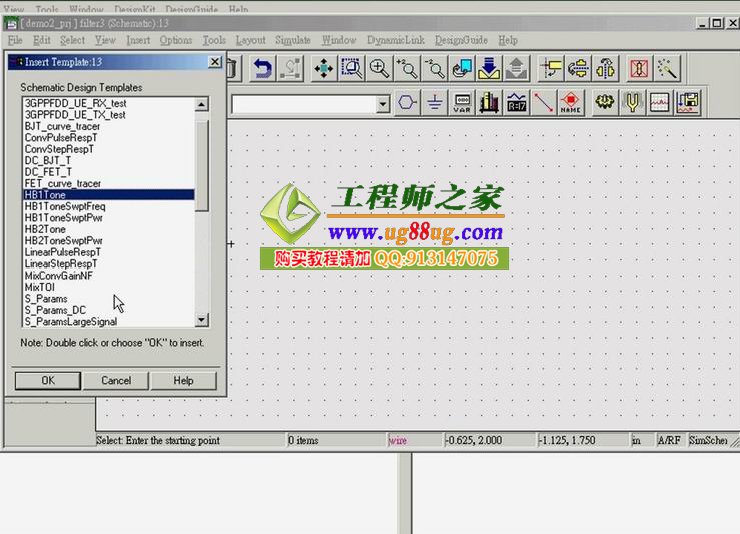Image resolution: width=740 pixels, height=534 pixels.
Task: Open the DesignGuide menu
Action: coord(461,40)
